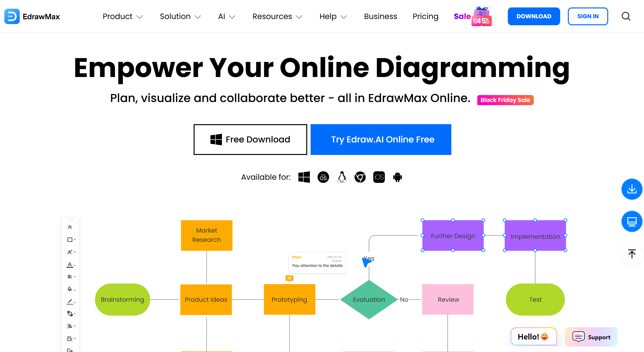Select the Help menu item
This screenshot has width=644, height=352.
pyautogui.click(x=333, y=16)
